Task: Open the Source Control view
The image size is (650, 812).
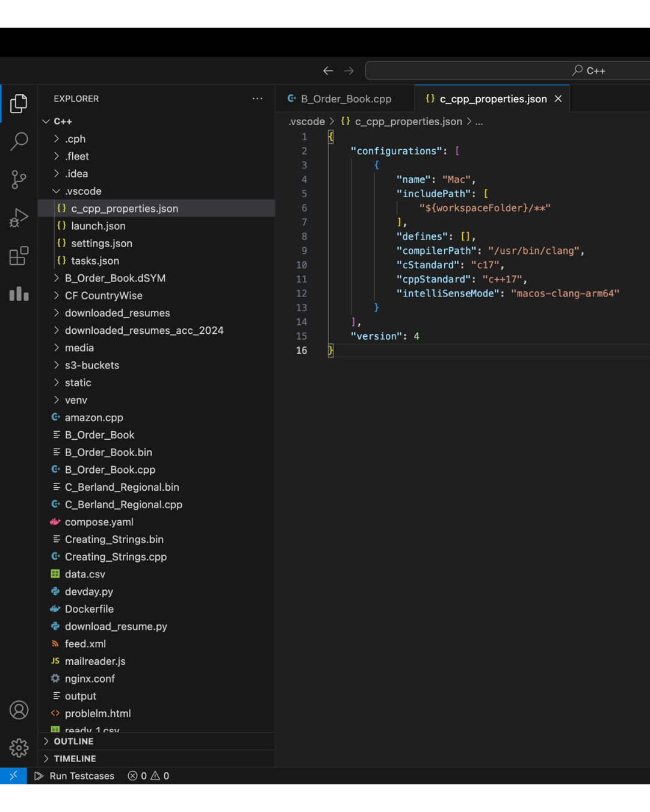Action: pos(19,179)
